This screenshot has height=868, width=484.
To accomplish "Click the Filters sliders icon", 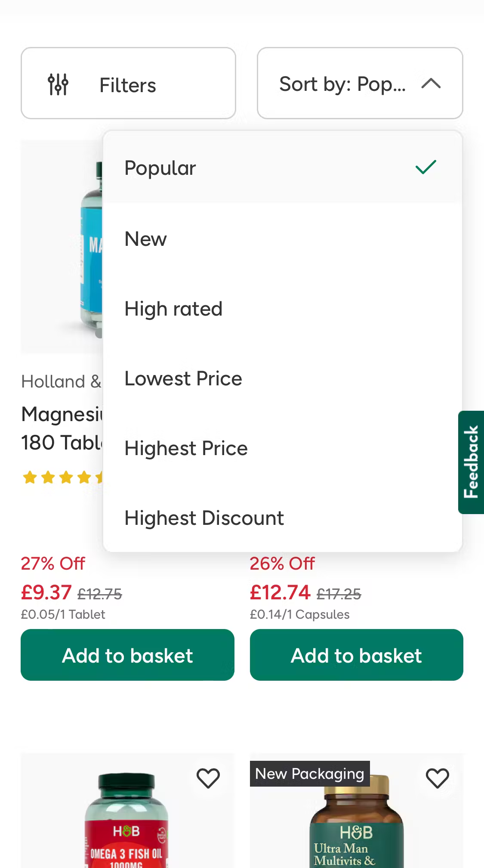I will point(58,84).
